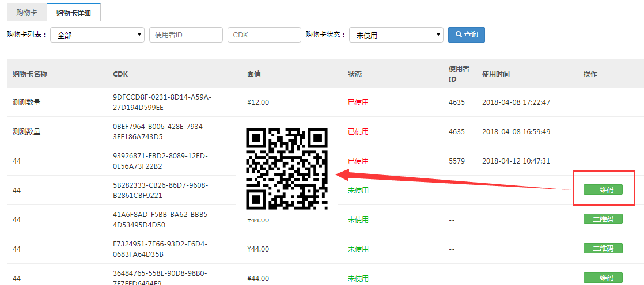Click the 使用时间 column header
This screenshot has width=644, height=285.
click(x=496, y=74)
